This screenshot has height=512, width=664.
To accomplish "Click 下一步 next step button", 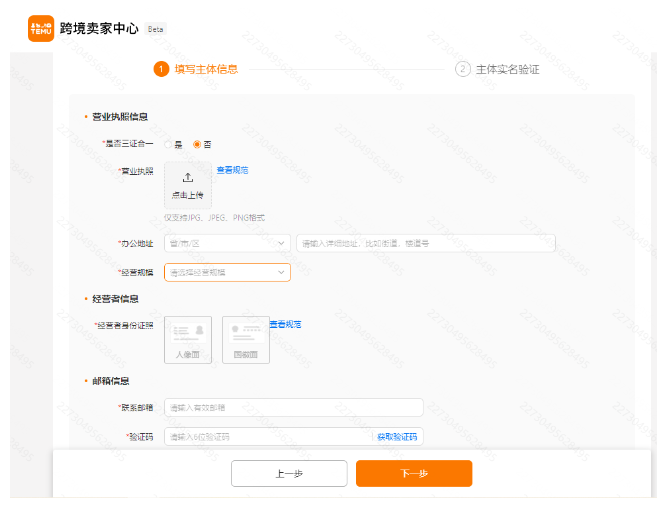I will pos(413,474).
